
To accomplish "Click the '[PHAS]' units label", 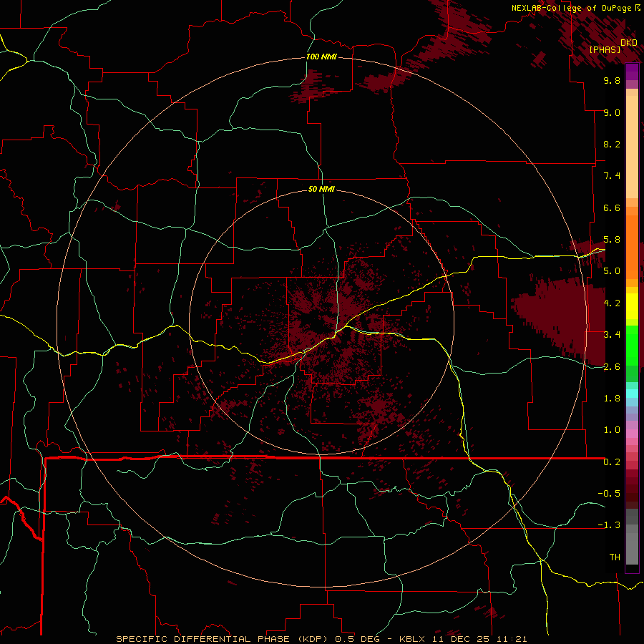I will point(605,49).
